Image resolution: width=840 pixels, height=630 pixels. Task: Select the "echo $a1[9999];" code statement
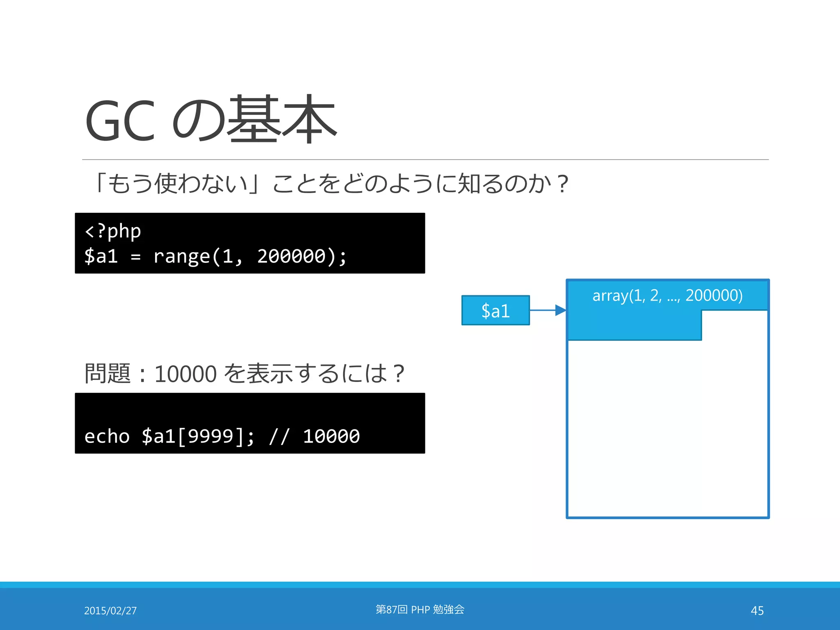[x=169, y=436]
